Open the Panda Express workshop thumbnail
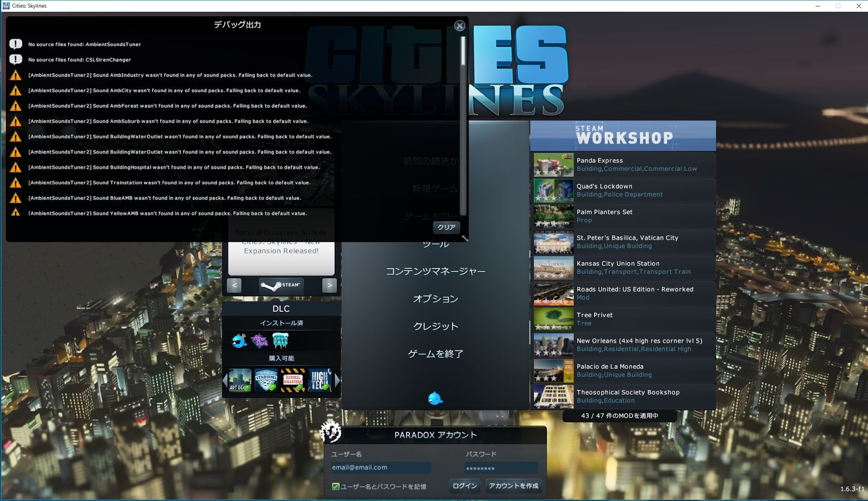 point(553,165)
